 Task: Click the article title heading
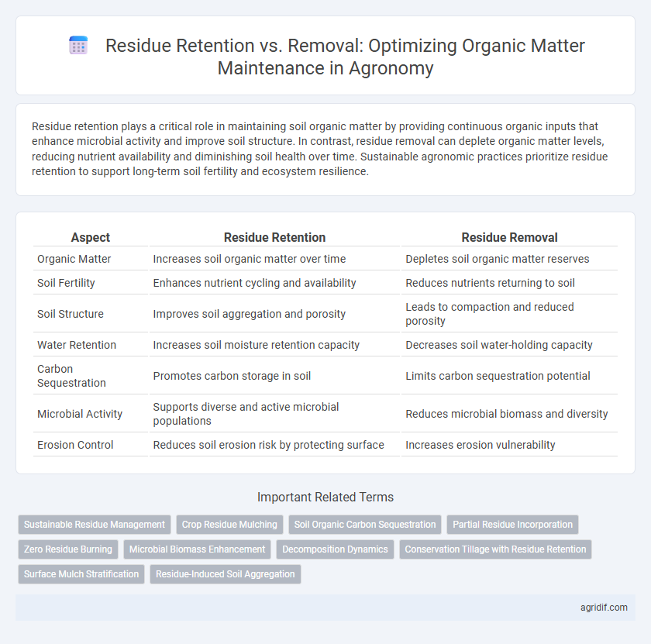point(345,57)
